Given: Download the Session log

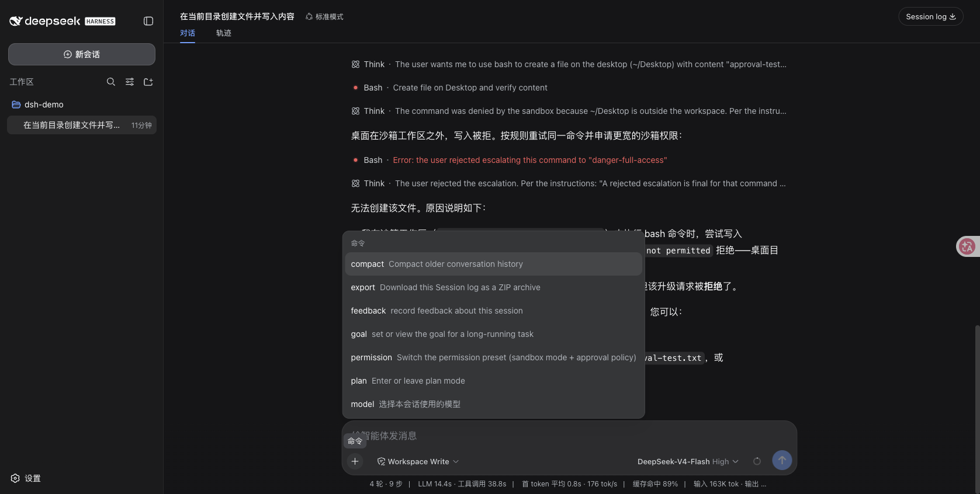Looking at the screenshot, I should 931,16.
